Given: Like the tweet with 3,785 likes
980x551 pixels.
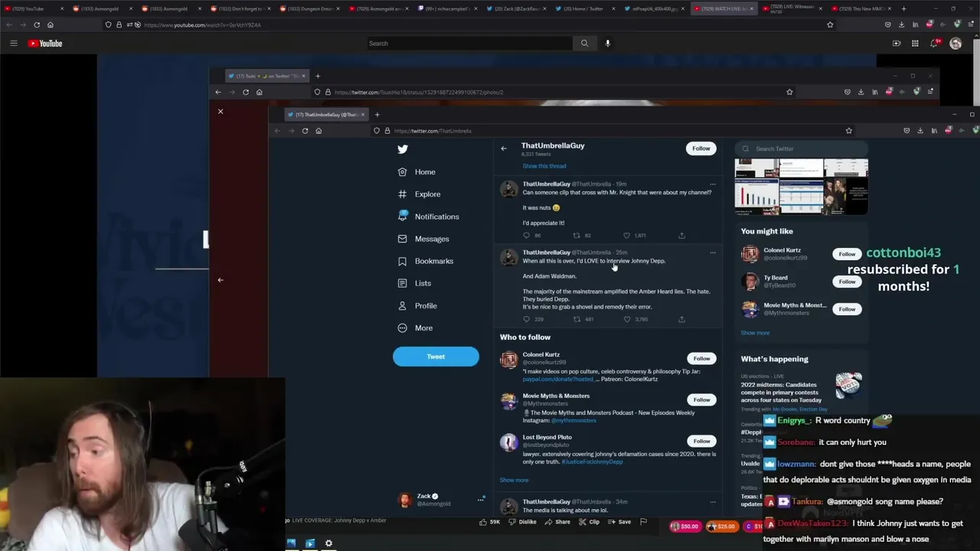Looking at the screenshot, I should tap(627, 319).
